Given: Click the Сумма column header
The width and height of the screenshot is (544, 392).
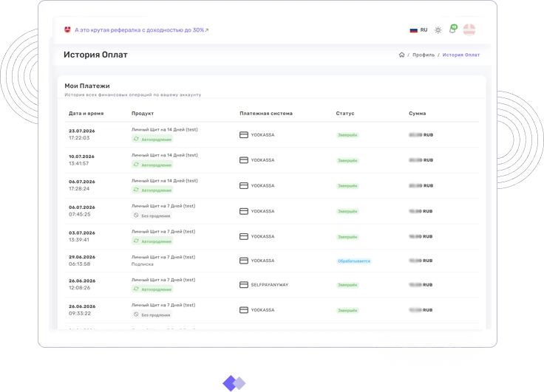Looking at the screenshot, I should coord(418,114).
